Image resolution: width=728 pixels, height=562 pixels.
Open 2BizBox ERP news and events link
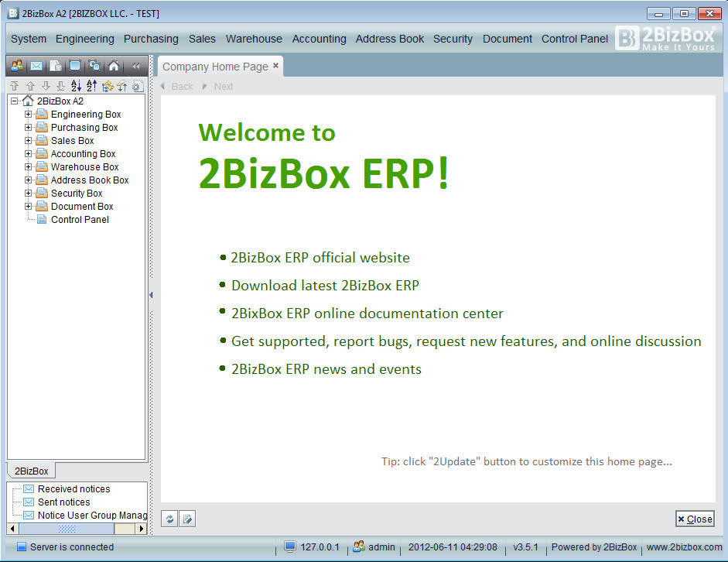tap(326, 369)
